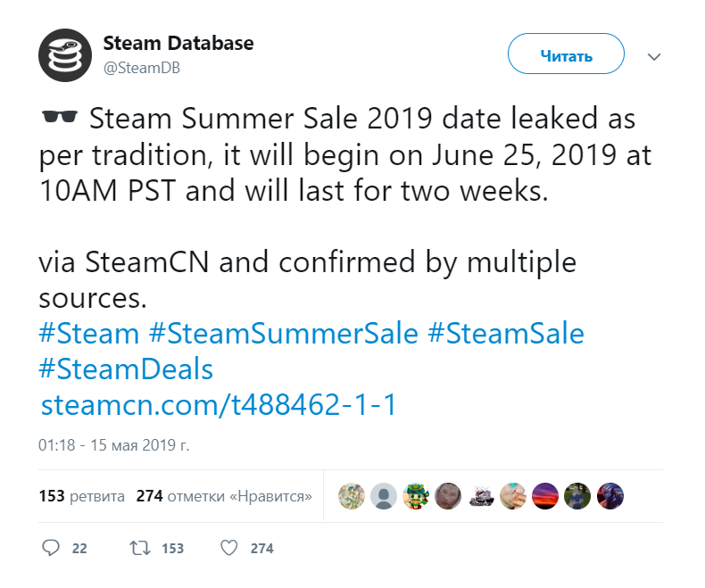Open the #SteamSummerSale hashtag
Viewport: 705px width, 588px height.
point(283,334)
